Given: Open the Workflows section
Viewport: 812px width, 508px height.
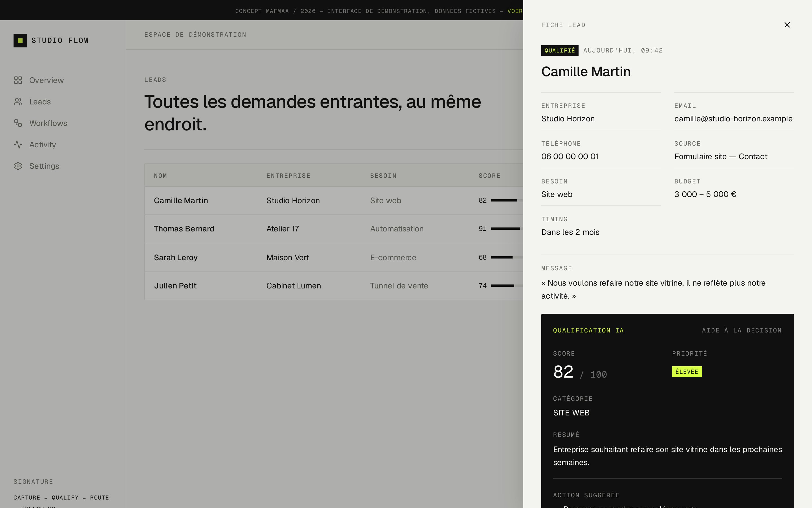Looking at the screenshot, I should pos(48,123).
